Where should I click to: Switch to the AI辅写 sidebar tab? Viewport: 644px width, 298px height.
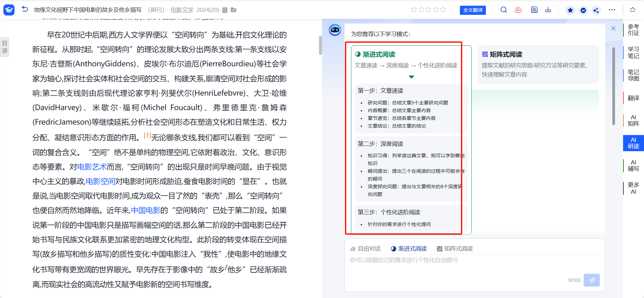(x=633, y=166)
